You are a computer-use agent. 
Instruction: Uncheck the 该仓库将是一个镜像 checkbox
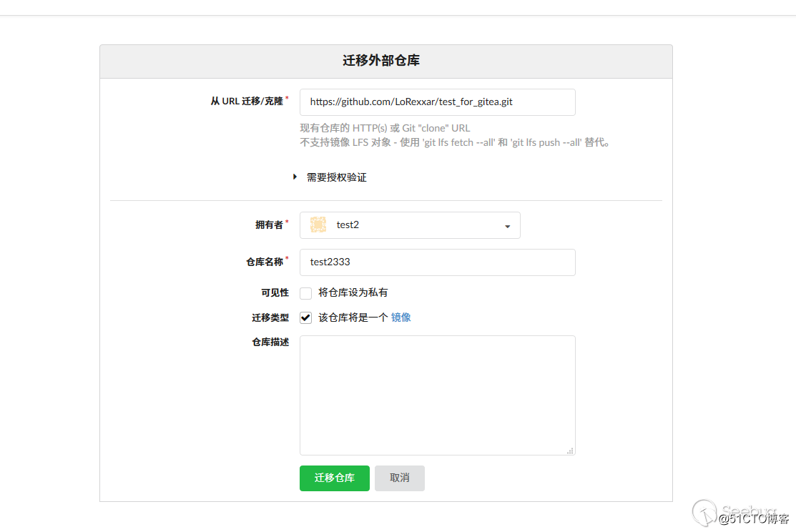pos(305,317)
